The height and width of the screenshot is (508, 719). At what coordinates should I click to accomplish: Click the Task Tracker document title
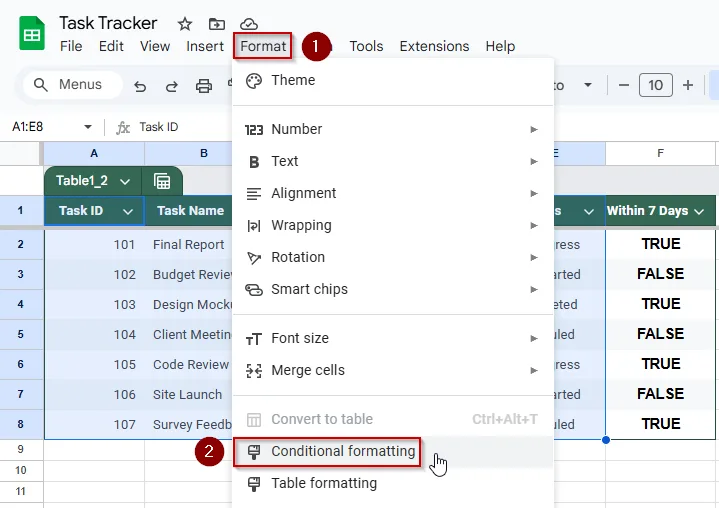108,23
